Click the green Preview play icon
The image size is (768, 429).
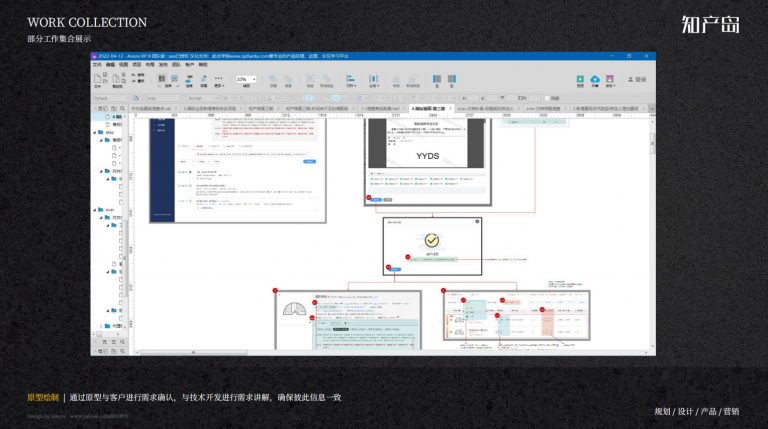tap(580, 79)
